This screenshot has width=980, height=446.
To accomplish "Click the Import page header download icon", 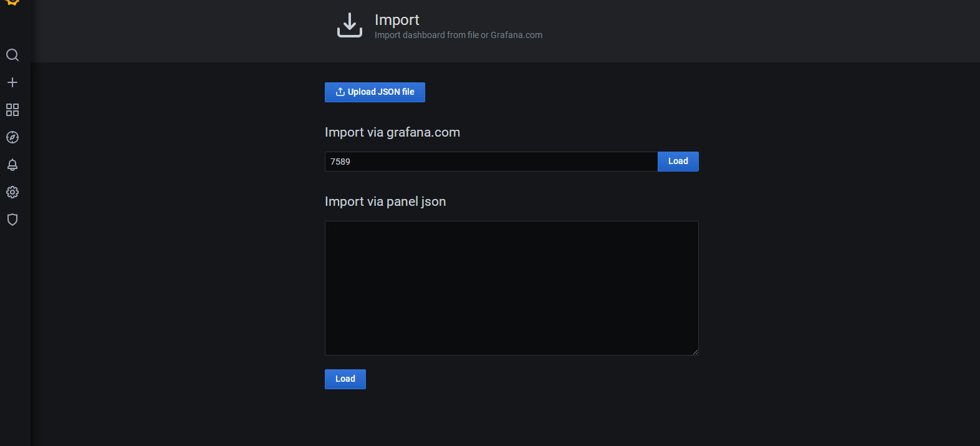I will (x=350, y=25).
